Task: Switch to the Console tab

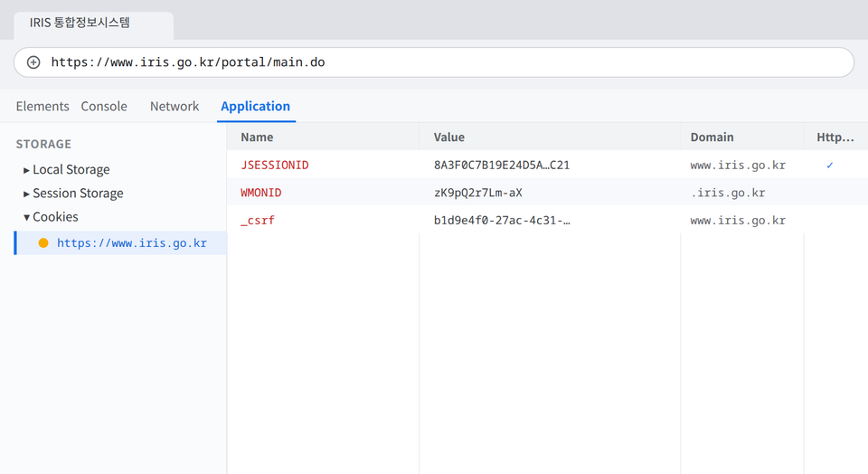Action: click(x=104, y=107)
